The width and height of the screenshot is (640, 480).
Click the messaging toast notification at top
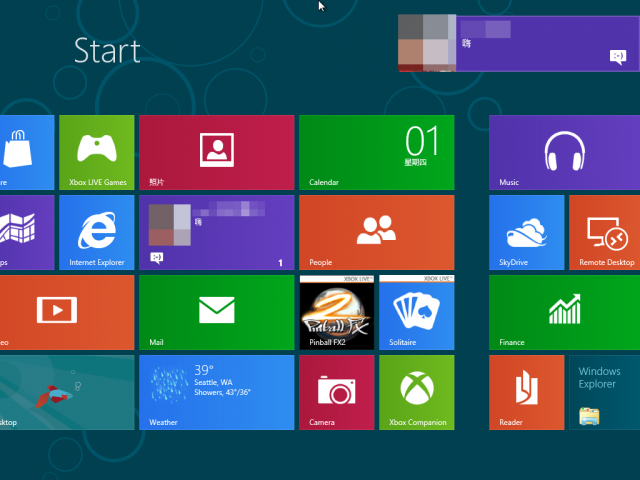pos(519,43)
